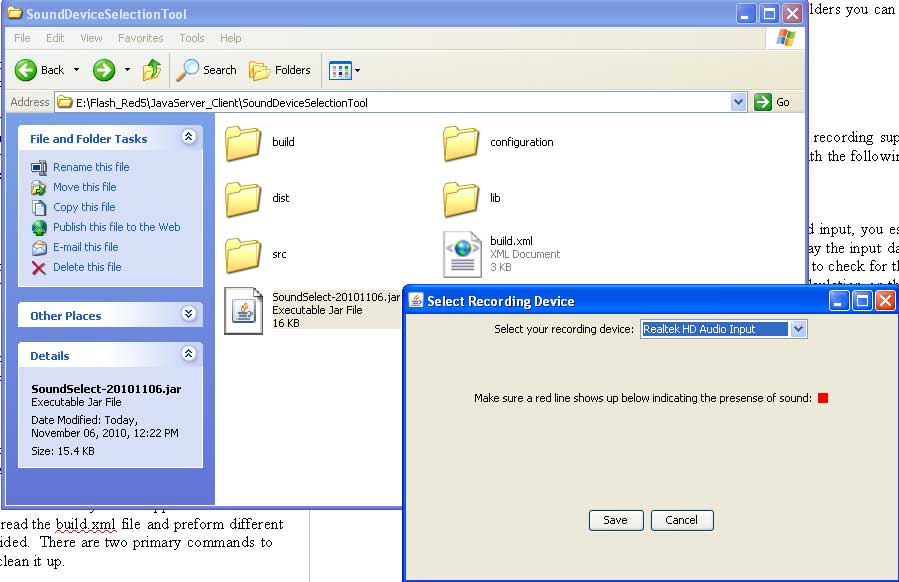Open the build.xml XML document

(x=462, y=254)
